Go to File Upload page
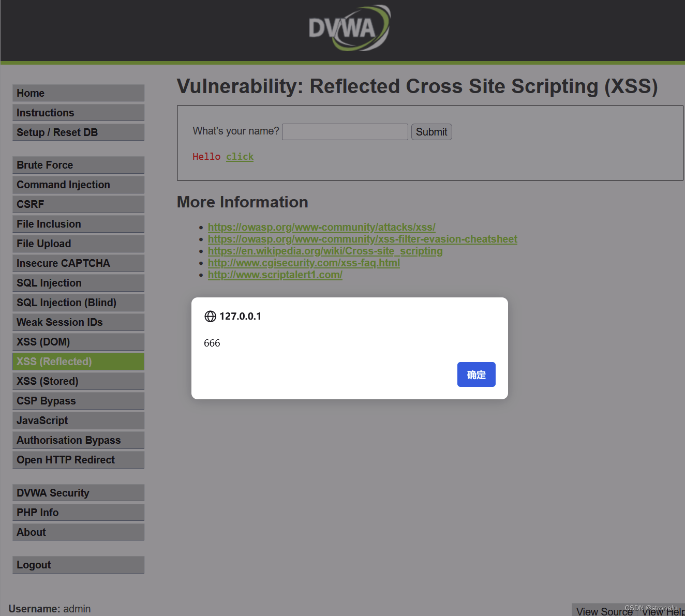Image resolution: width=685 pixels, height=616 pixels. pyautogui.click(x=78, y=244)
